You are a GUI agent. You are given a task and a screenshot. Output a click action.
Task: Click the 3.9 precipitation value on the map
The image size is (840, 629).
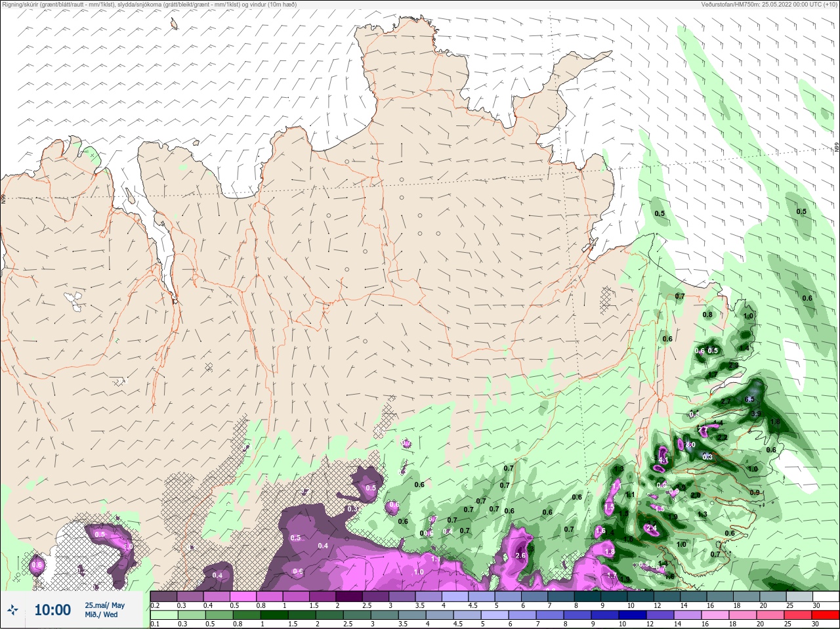[x=755, y=414]
